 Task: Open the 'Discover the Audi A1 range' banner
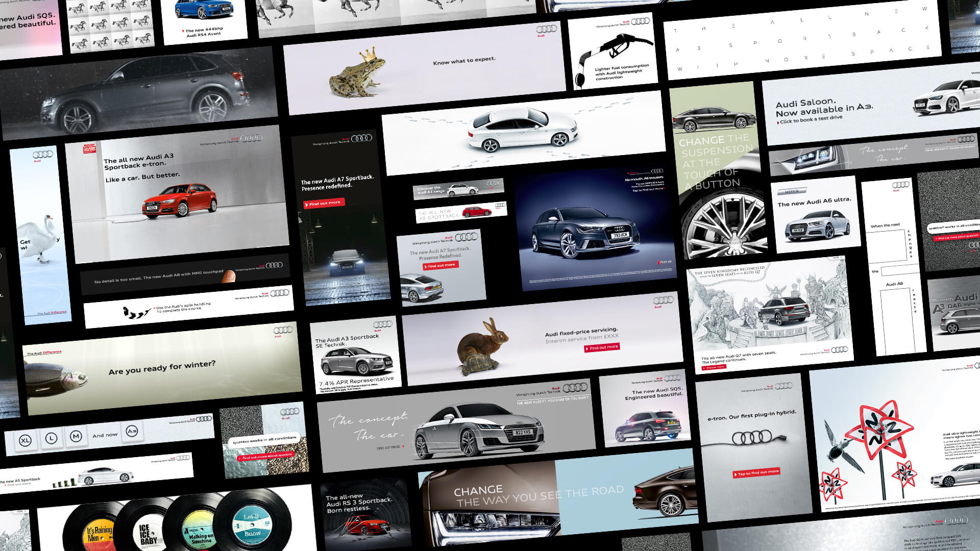click(458, 189)
